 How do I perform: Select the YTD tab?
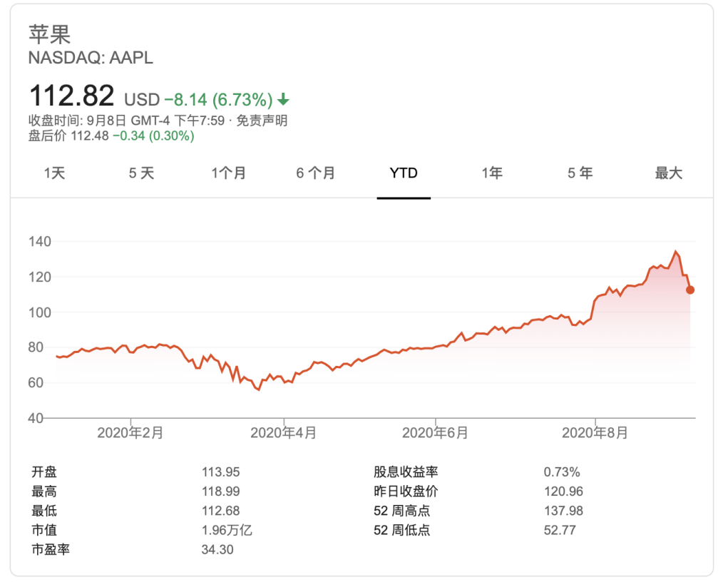[404, 173]
